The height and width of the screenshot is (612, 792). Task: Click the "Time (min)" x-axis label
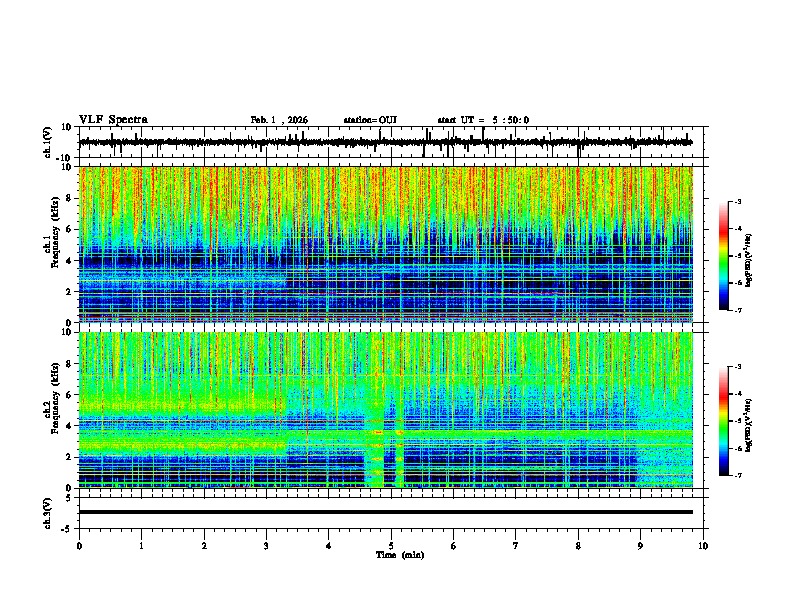tap(400, 555)
